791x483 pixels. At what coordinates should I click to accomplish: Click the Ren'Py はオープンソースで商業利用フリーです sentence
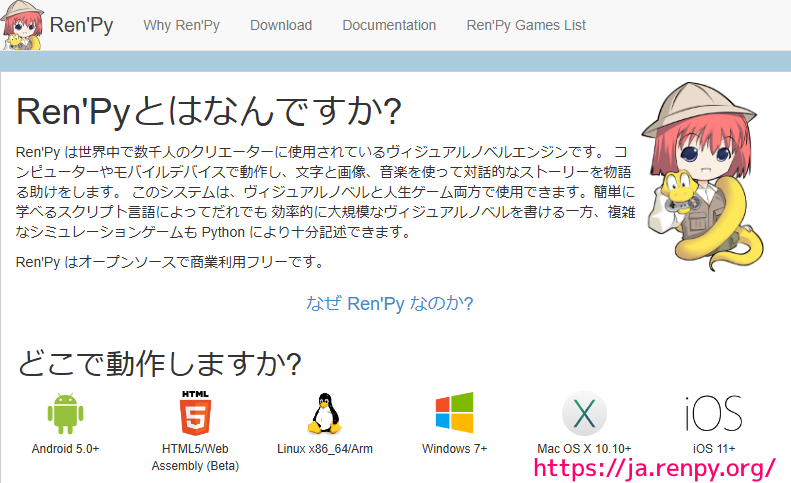coord(169,262)
